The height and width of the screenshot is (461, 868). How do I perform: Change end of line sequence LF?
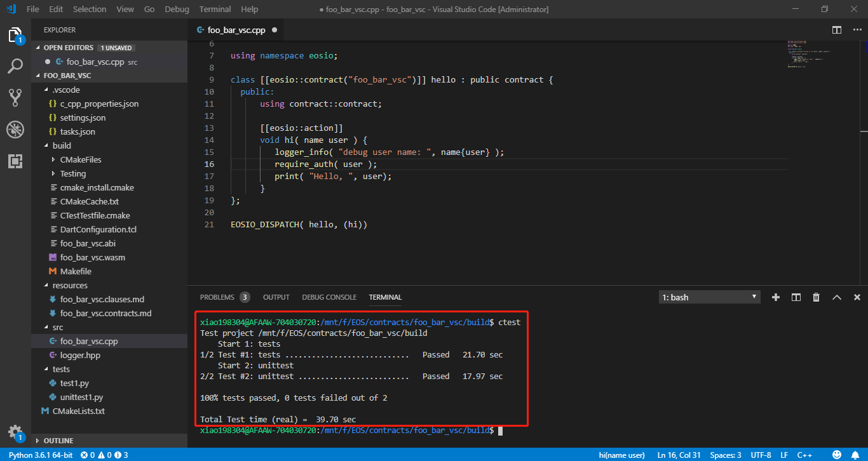tap(784, 455)
